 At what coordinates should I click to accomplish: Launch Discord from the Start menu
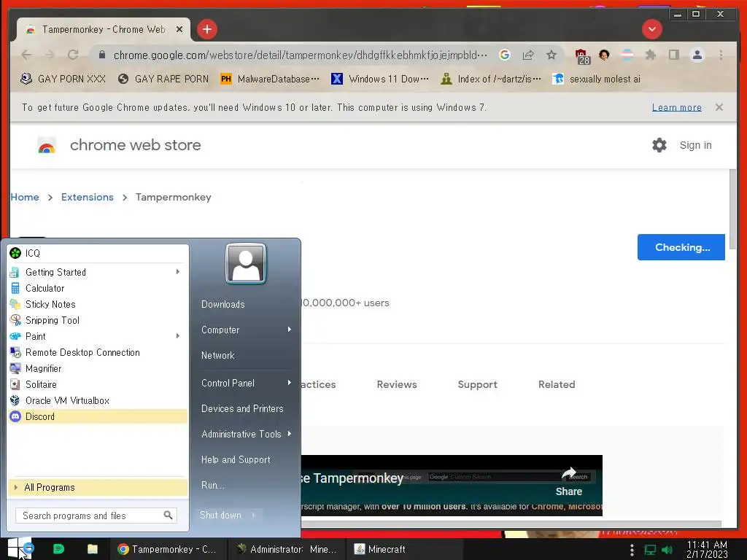(x=98, y=416)
